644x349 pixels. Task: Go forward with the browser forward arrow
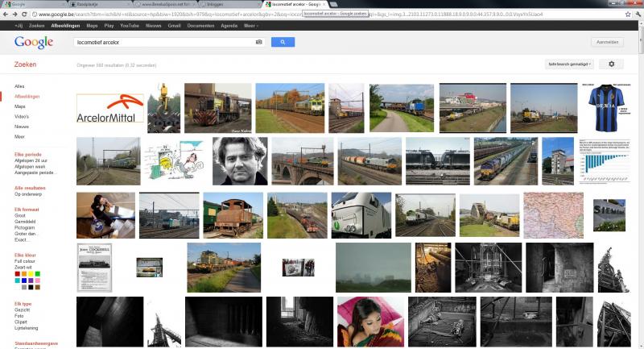tap(14, 14)
